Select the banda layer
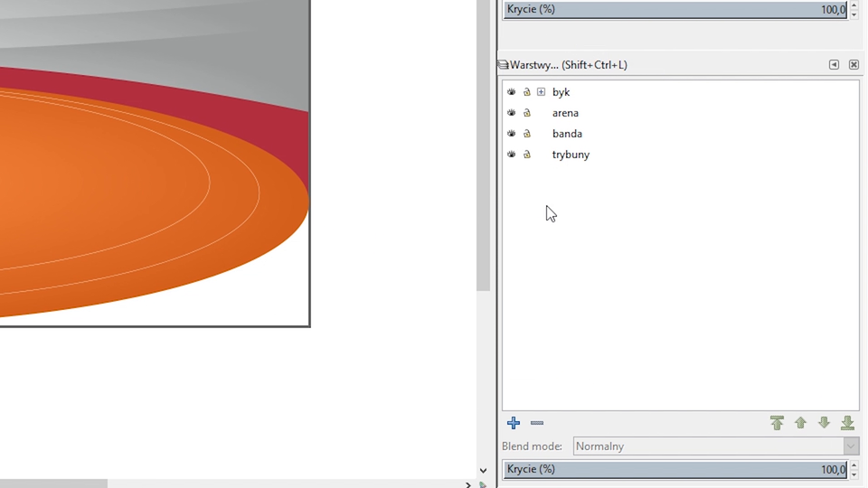 coord(567,134)
